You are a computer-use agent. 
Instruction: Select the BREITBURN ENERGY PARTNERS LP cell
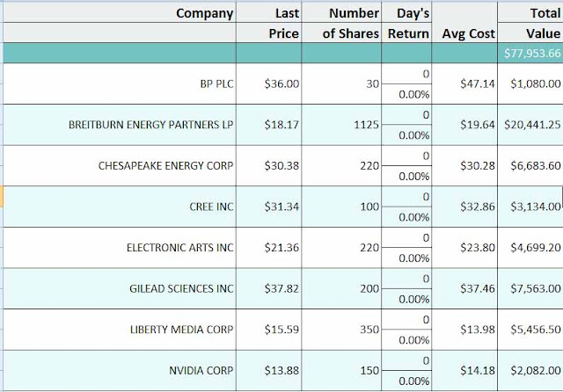[151, 125]
